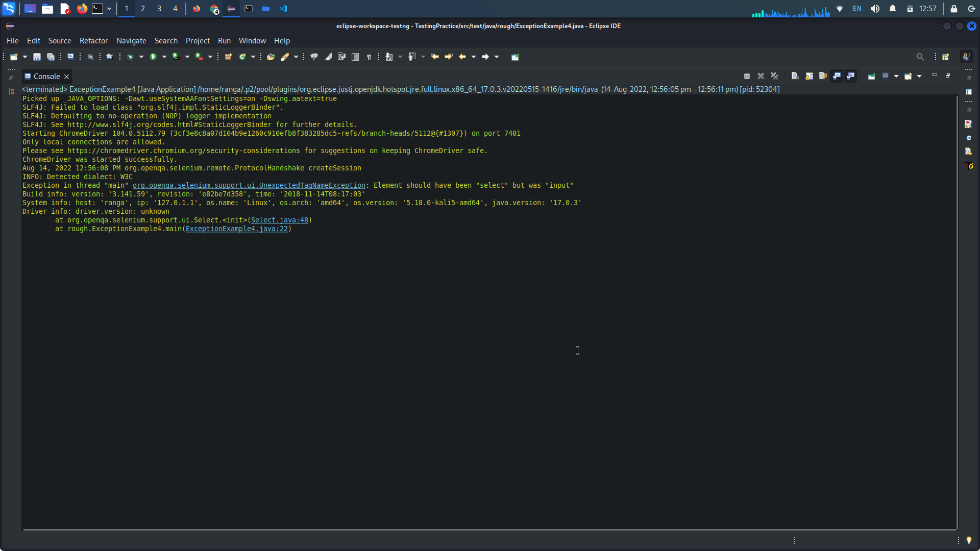Click the Remove All Terminated Launches icon
Viewport: 980px width, 551px height.
point(775,76)
